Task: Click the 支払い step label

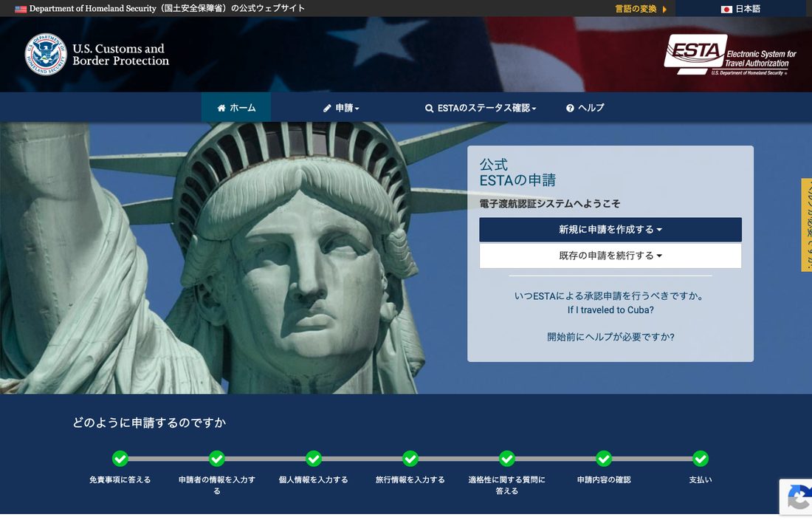Action: click(x=701, y=480)
